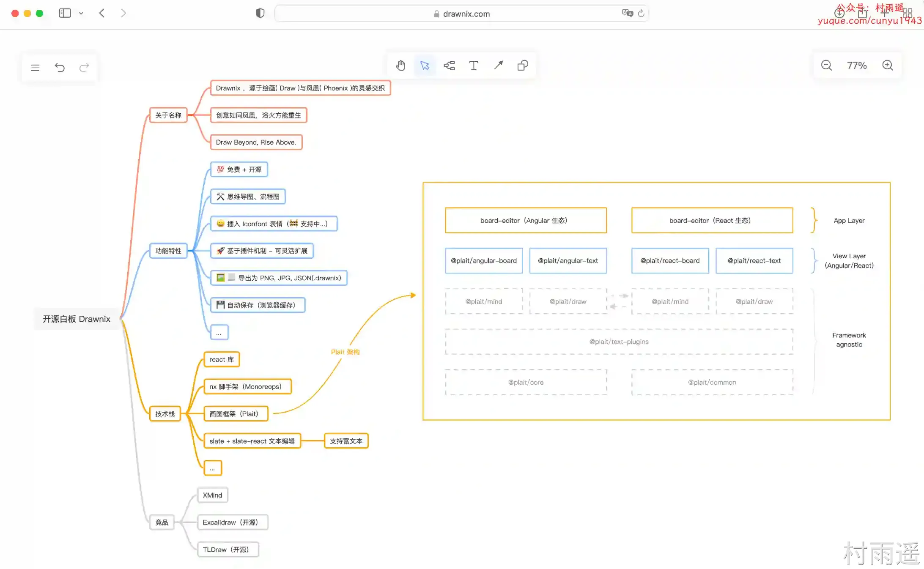This screenshot has width=924, height=569.
Task: Select the @plait/react-board box
Action: click(670, 261)
